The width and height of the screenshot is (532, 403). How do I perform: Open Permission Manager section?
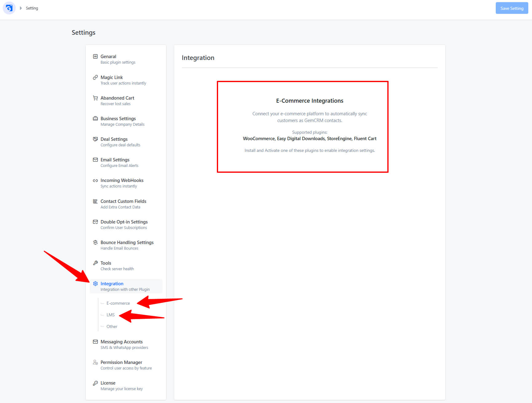click(x=126, y=365)
